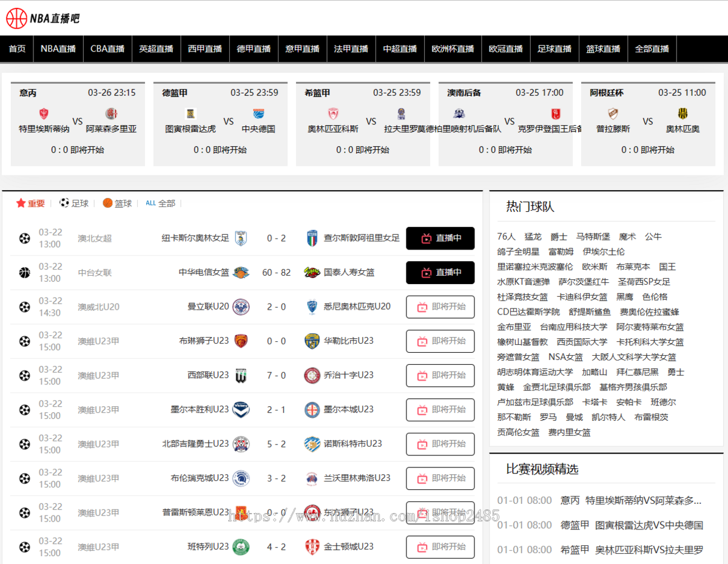Click 乔治十字U23 team crest
The image size is (728, 564).
click(x=312, y=375)
